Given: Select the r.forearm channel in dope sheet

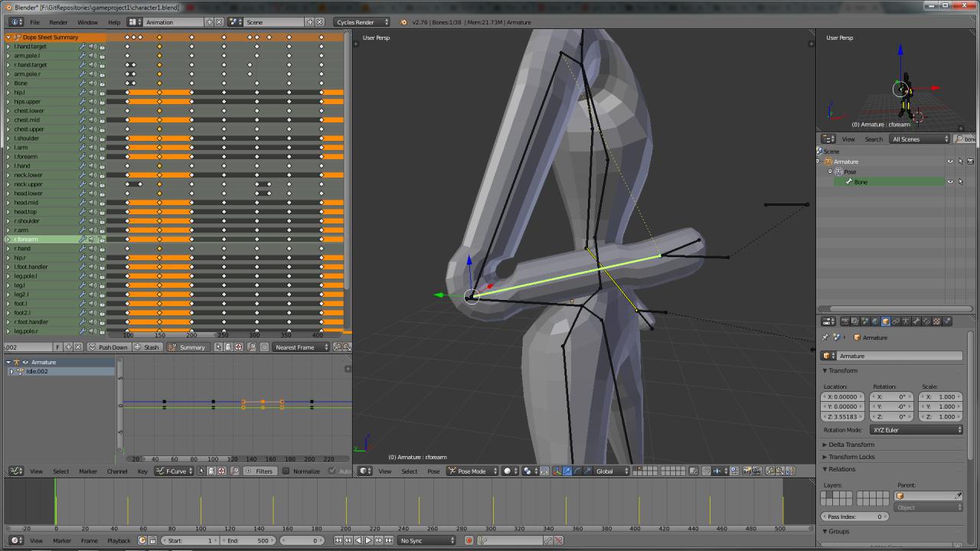Looking at the screenshot, I should point(26,240).
